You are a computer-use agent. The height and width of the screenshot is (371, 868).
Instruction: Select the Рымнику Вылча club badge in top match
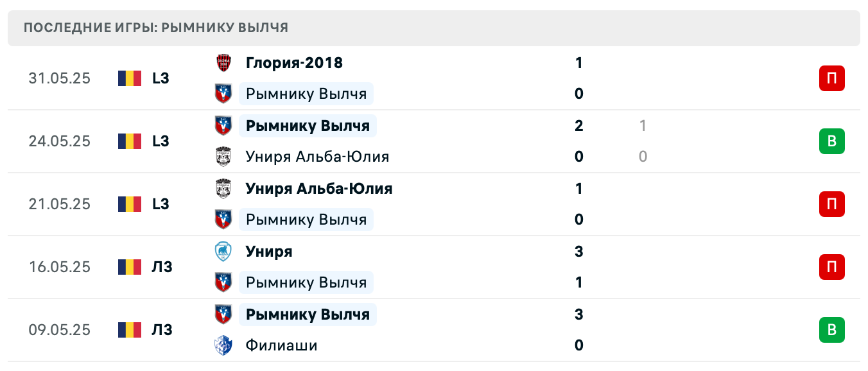tap(223, 94)
